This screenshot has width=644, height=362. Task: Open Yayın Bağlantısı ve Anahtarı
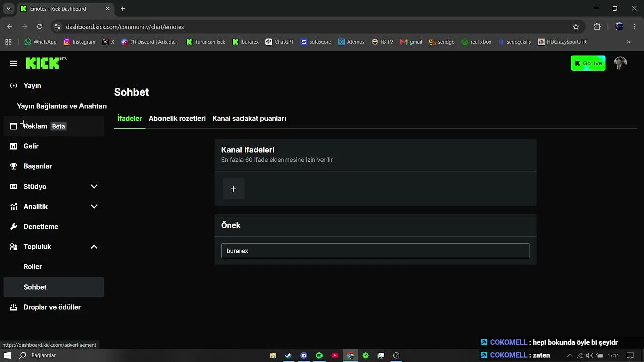[x=61, y=106]
